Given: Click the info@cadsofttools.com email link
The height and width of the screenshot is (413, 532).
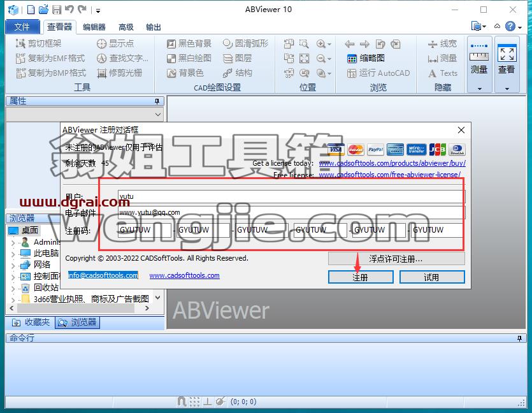Looking at the screenshot, I should (x=103, y=275).
